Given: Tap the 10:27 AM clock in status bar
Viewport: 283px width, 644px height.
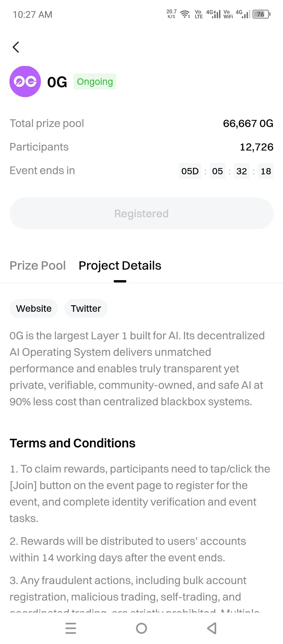Looking at the screenshot, I should (32, 14).
